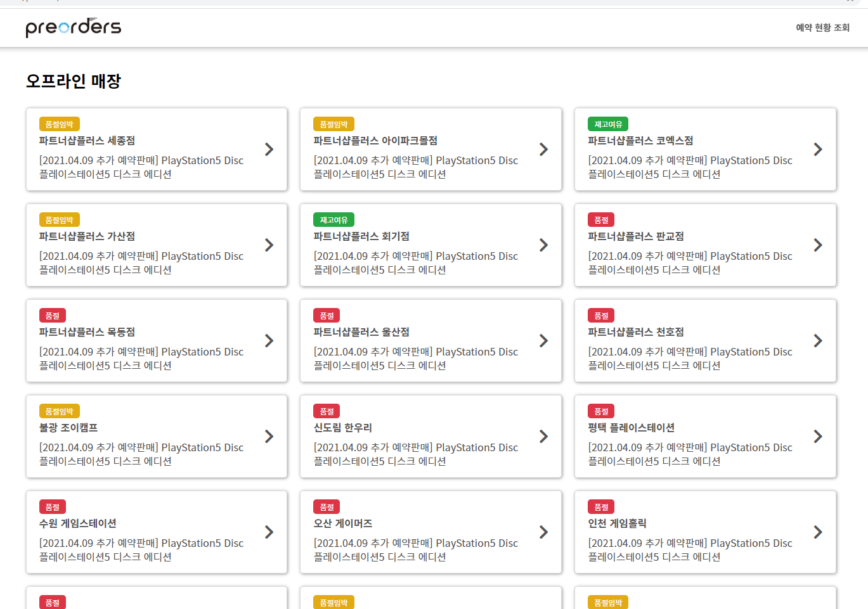Image resolution: width=868 pixels, height=609 pixels.
Task: Click the red 품절 badge on 판교점
Action: pyautogui.click(x=601, y=220)
